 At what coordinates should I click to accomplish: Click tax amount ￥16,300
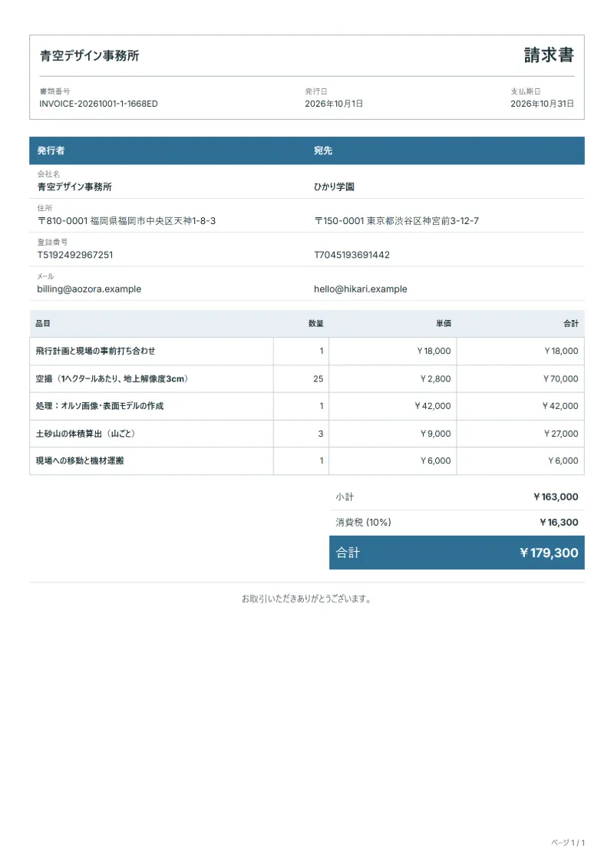pyautogui.click(x=560, y=522)
